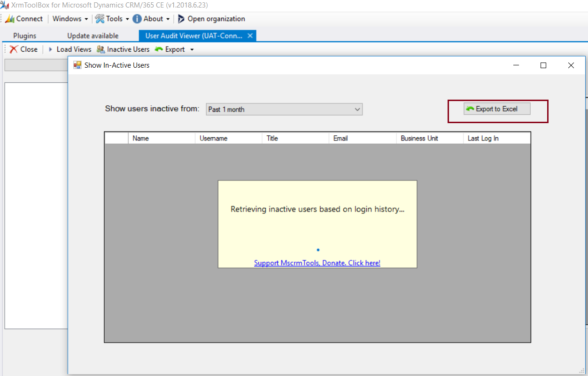Open the About menu chevron
The height and width of the screenshot is (376, 588).
167,19
